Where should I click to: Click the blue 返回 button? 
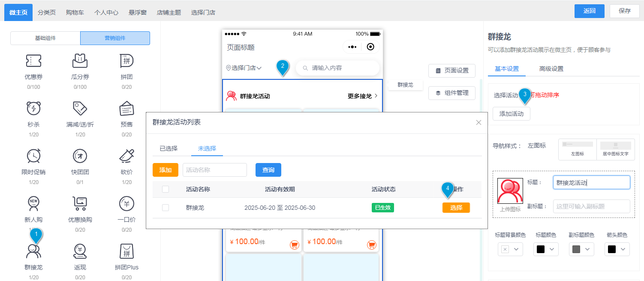[x=590, y=11]
